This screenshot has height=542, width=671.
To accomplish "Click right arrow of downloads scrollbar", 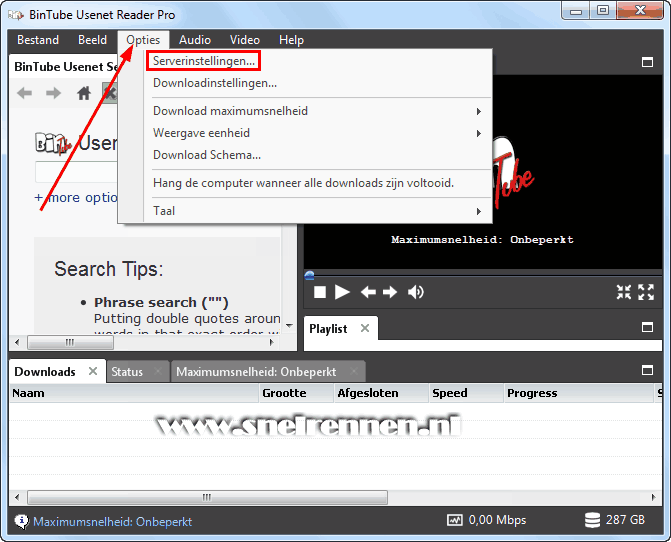I will click(x=653, y=498).
